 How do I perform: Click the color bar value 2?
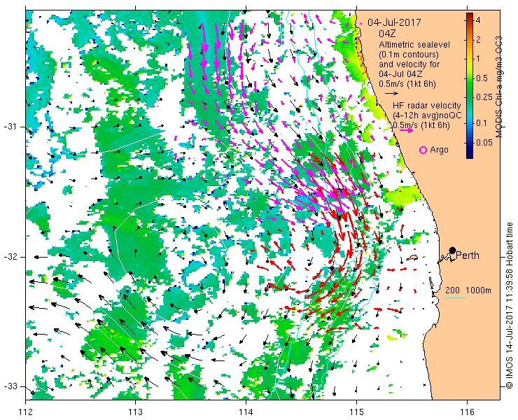(x=477, y=40)
